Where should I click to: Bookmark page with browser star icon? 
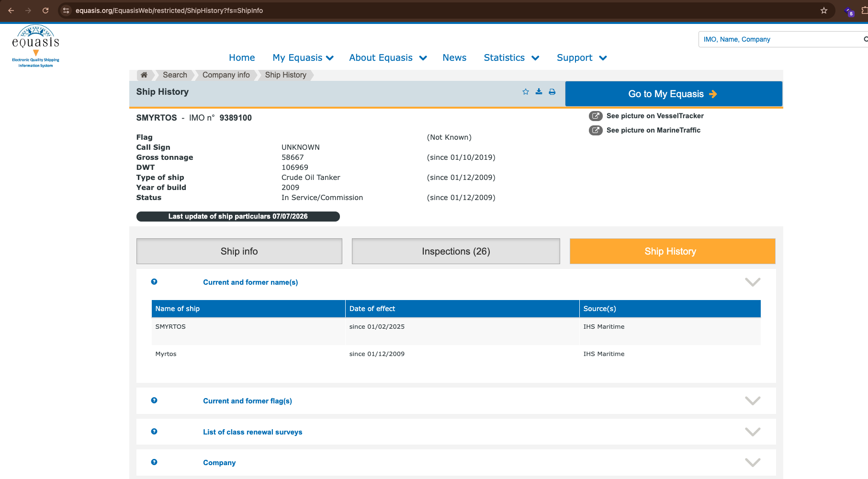pyautogui.click(x=824, y=11)
